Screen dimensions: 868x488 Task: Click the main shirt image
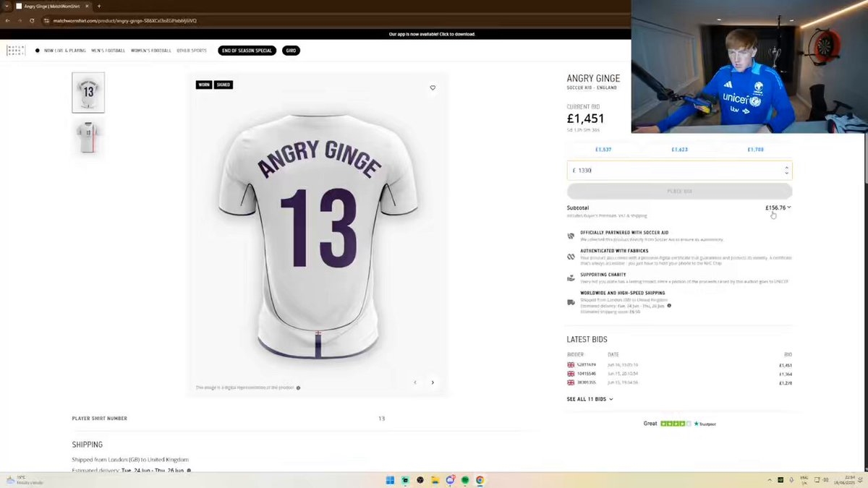(x=319, y=235)
